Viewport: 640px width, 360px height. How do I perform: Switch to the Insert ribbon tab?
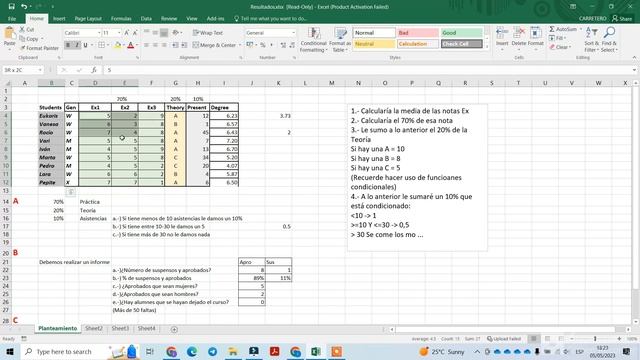click(59, 18)
